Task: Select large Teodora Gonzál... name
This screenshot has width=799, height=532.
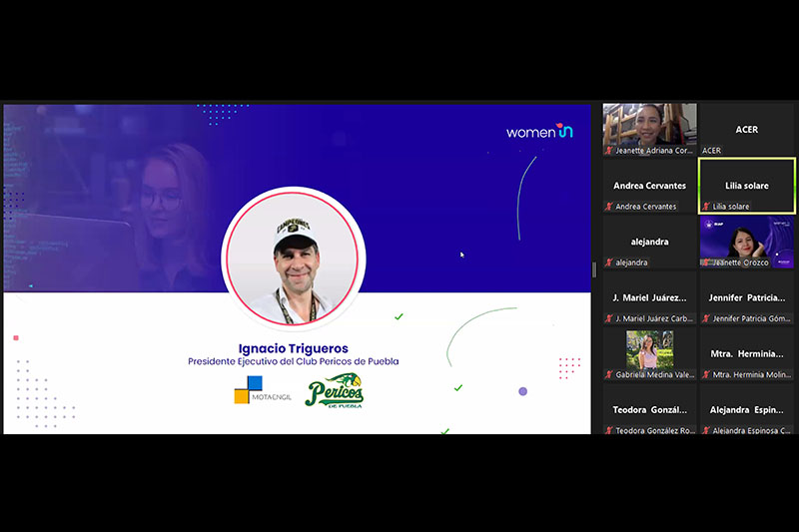Action: coord(650,410)
